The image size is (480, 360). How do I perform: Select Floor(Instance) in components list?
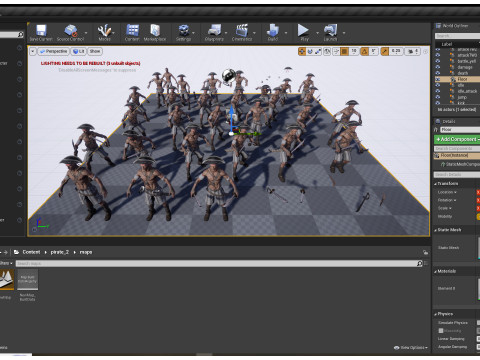tap(457, 156)
